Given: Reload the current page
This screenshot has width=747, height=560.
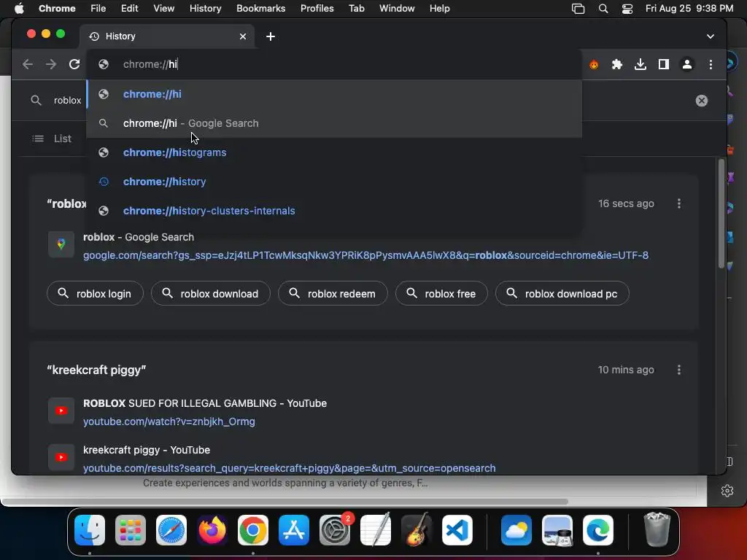Looking at the screenshot, I should pyautogui.click(x=74, y=64).
